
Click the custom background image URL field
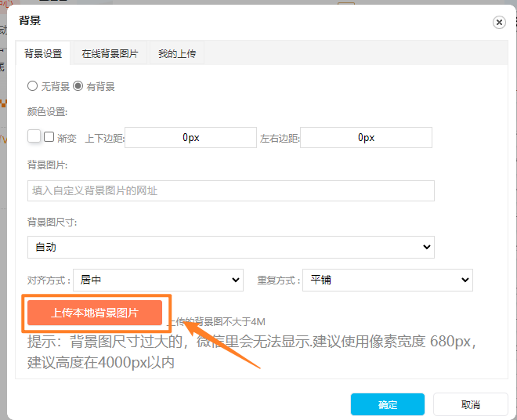(x=230, y=190)
